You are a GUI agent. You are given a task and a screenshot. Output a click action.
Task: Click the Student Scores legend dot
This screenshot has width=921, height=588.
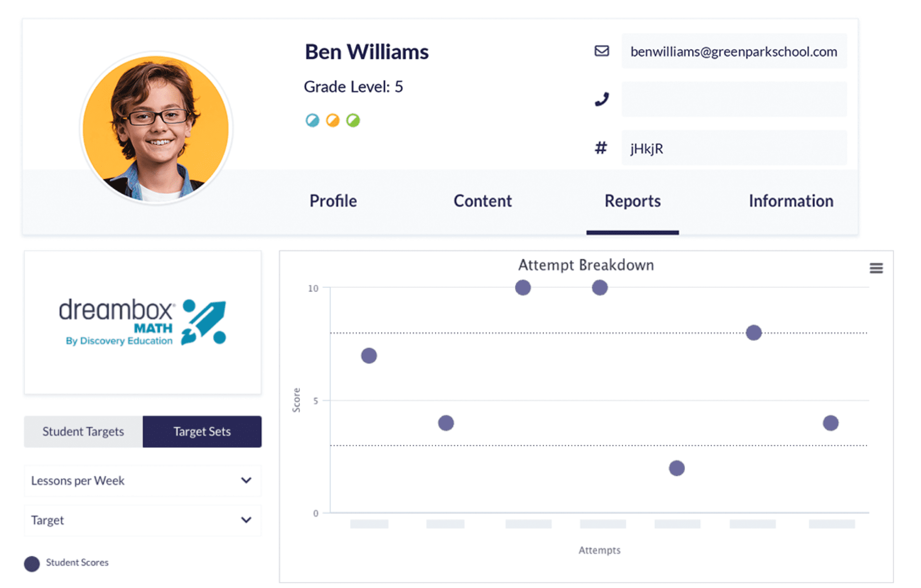coord(32,563)
